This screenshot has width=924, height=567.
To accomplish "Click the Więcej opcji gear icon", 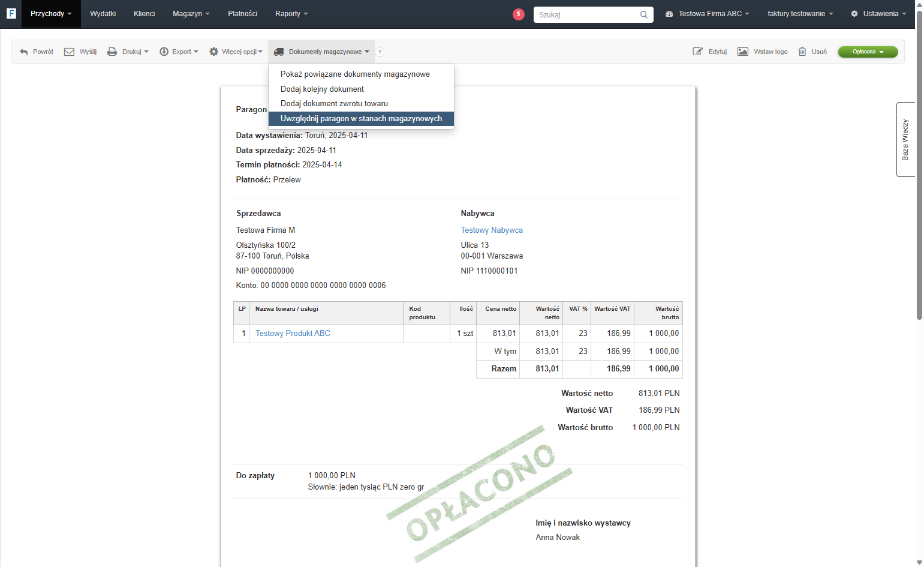I will (x=213, y=52).
